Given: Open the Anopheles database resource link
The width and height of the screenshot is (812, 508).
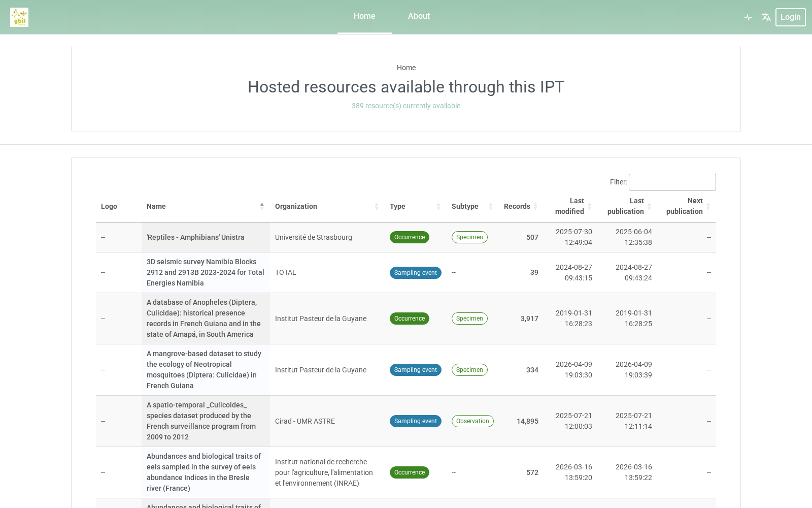Looking at the screenshot, I should tap(204, 319).
